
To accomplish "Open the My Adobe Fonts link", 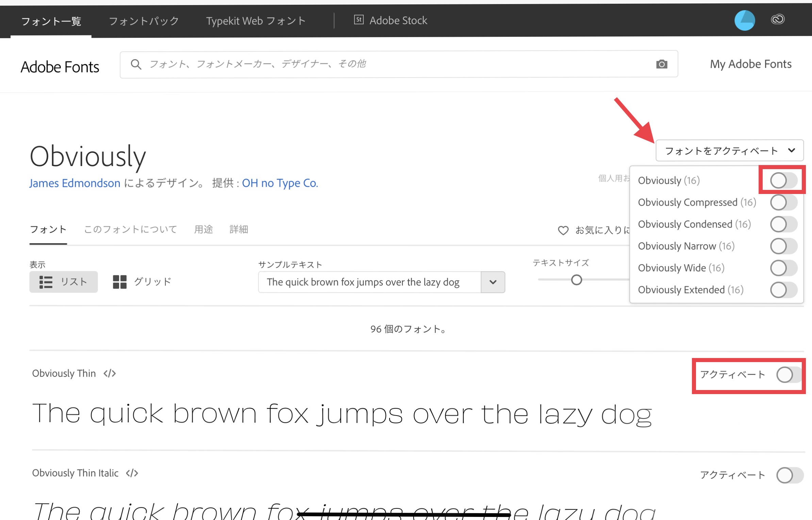I will click(750, 64).
